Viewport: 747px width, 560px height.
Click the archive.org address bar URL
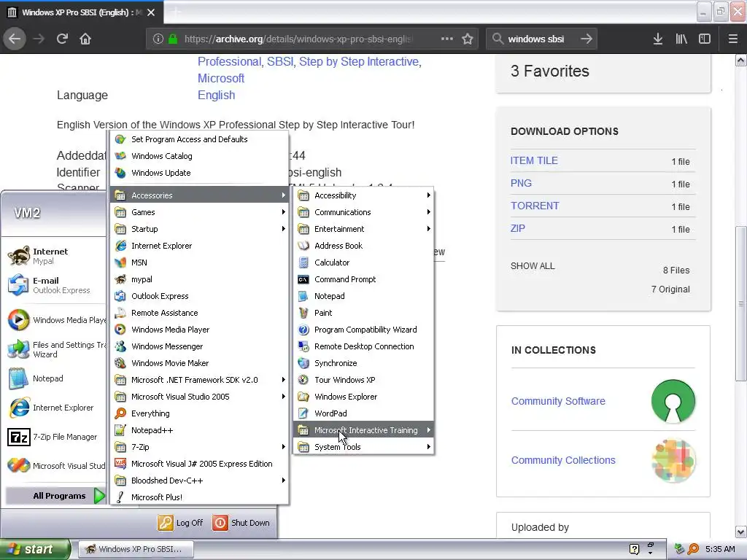click(x=298, y=39)
